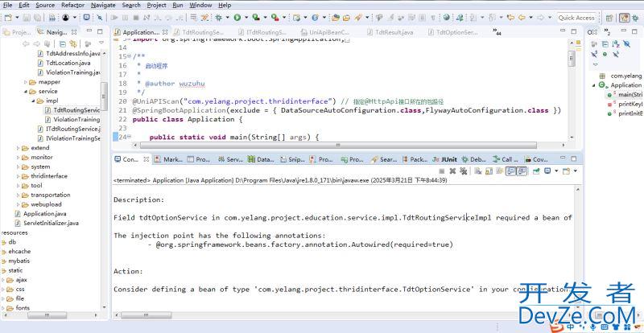The width and height of the screenshot is (644, 333).
Task: Click Remove All Terminated Launches icon
Action: point(464,171)
